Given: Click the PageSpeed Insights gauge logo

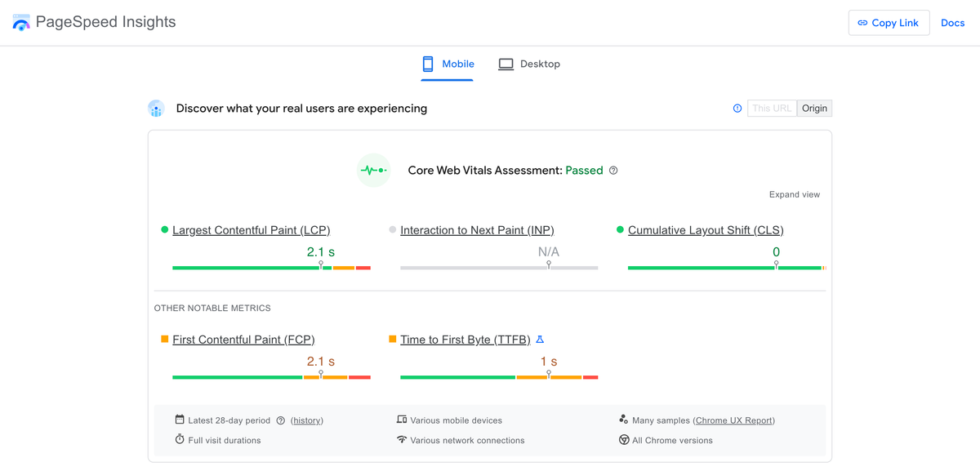Looking at the screenshot, I should [20, 22].
